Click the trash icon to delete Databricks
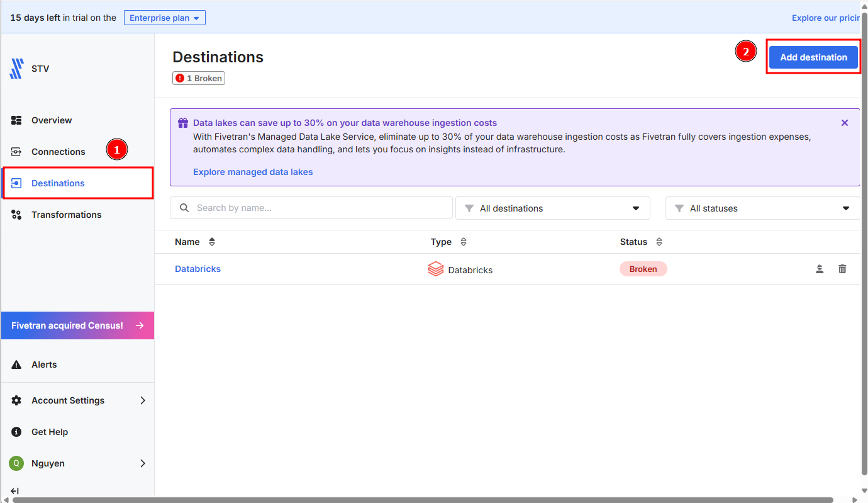 click(x=842, y=269)
